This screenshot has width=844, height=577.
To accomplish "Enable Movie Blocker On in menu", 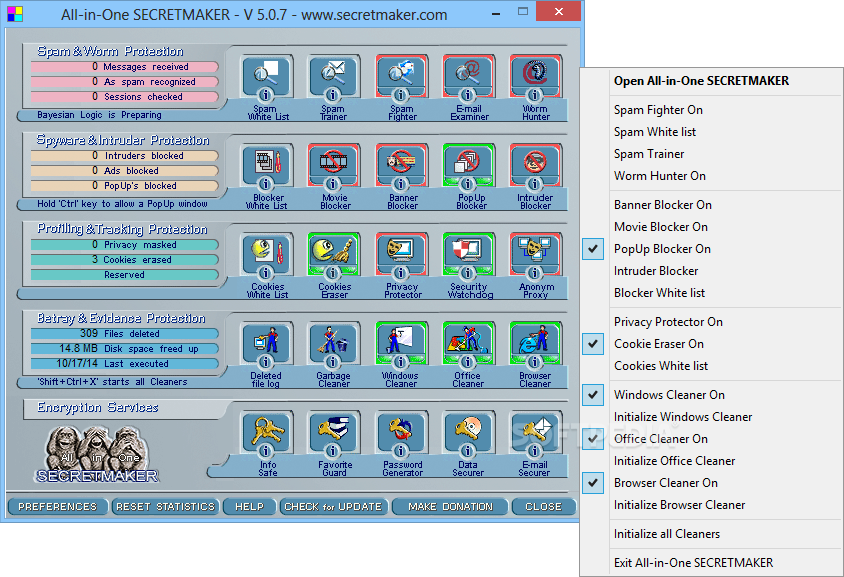I will coord(711,227).
